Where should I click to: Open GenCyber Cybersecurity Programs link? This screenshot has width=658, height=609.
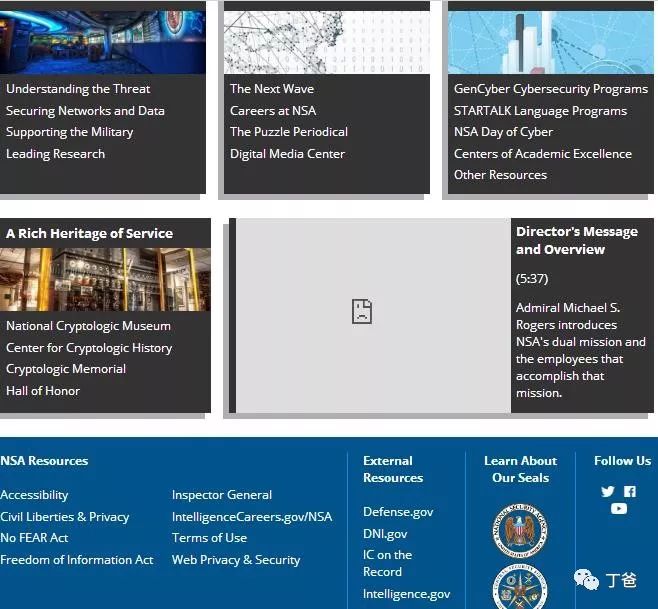click(x=551, y=89)
